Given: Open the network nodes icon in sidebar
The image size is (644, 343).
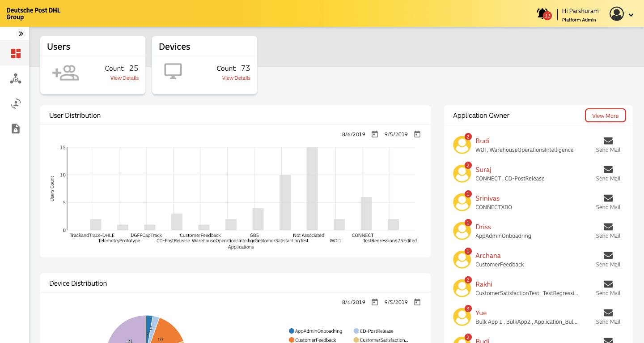Looking at the screenshot, I should [x=16, y=79].
